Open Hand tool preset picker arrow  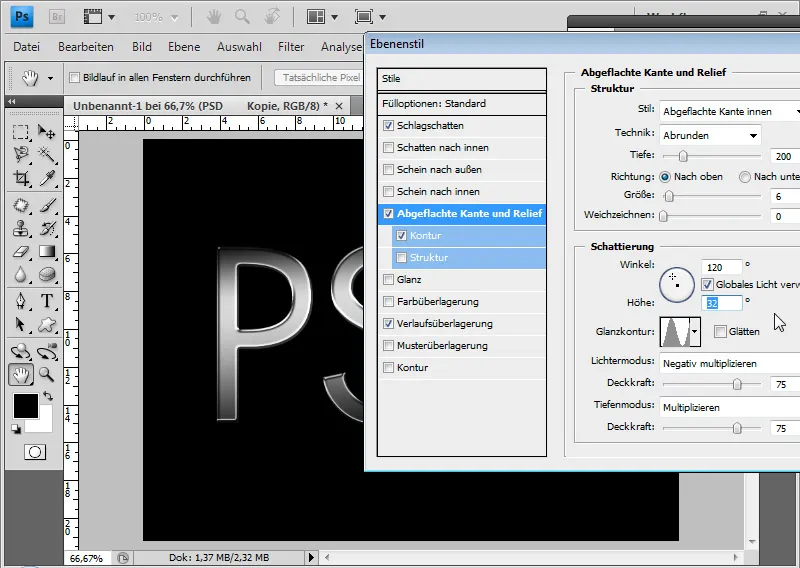click(x=50, y=78)
